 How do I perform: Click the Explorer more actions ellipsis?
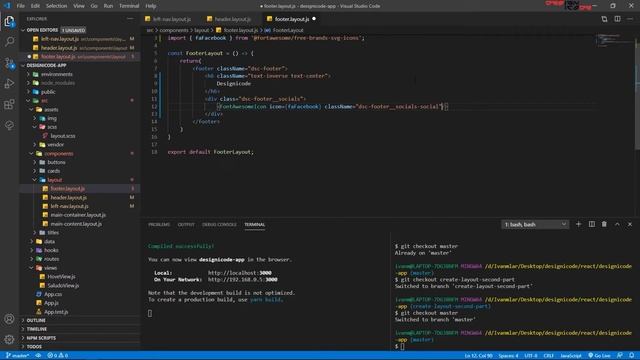130,19
